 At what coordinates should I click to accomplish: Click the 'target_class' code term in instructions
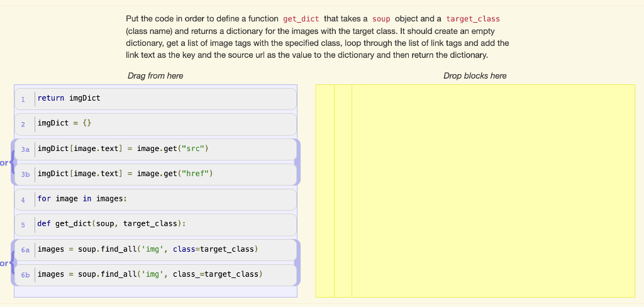(x=473, y=19)
